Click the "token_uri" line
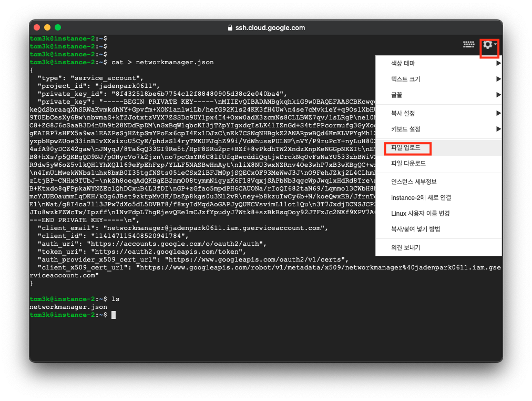 click(x=142, y=252)
